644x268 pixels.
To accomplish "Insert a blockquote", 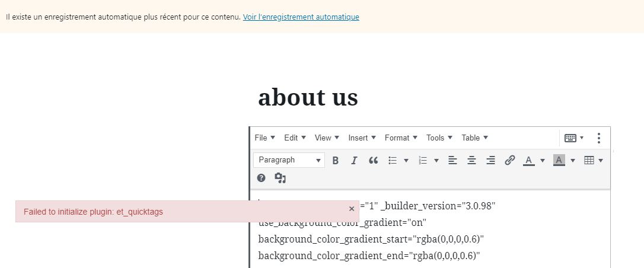I will tap(373, 160).
